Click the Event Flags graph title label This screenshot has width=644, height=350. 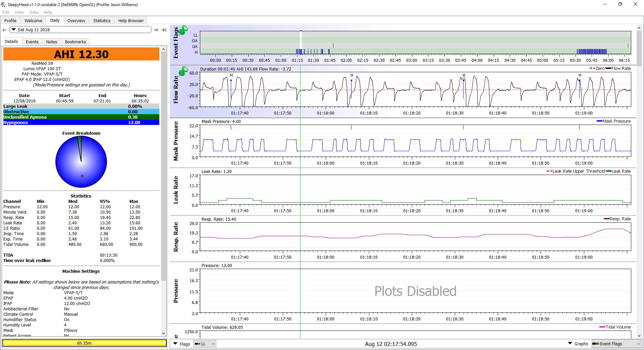click(x=176, y=43)
